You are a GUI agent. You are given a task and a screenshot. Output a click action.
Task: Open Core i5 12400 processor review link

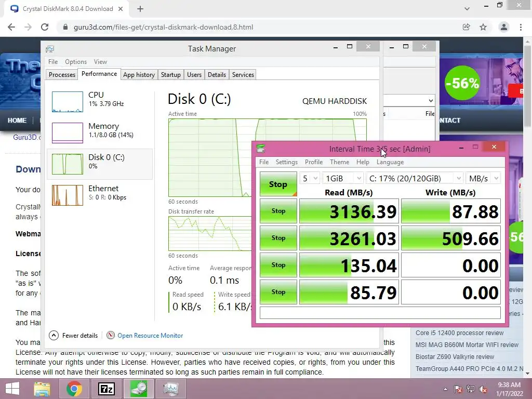click(459, 333)
